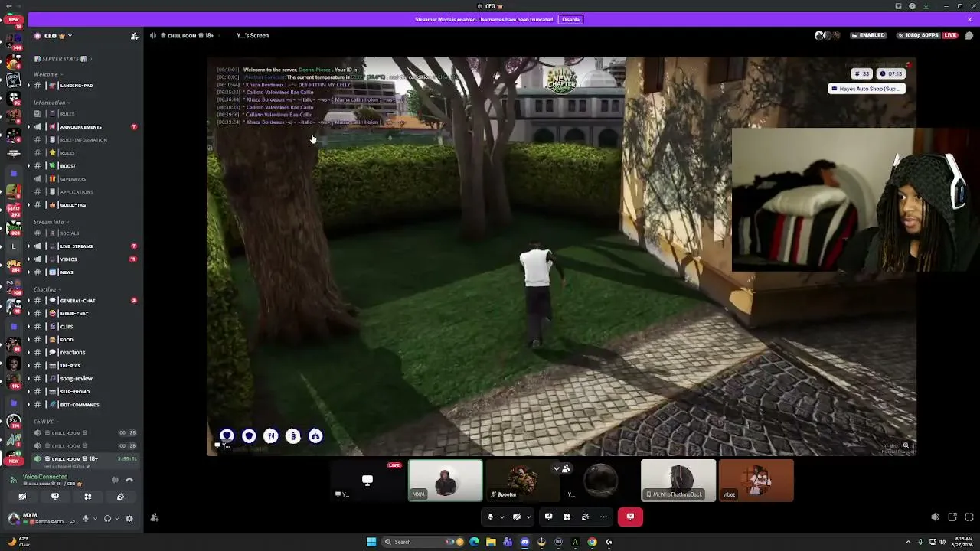Open File Explorer from the taskbar
The width and height of the screenshot is (980, 551).
491,542
